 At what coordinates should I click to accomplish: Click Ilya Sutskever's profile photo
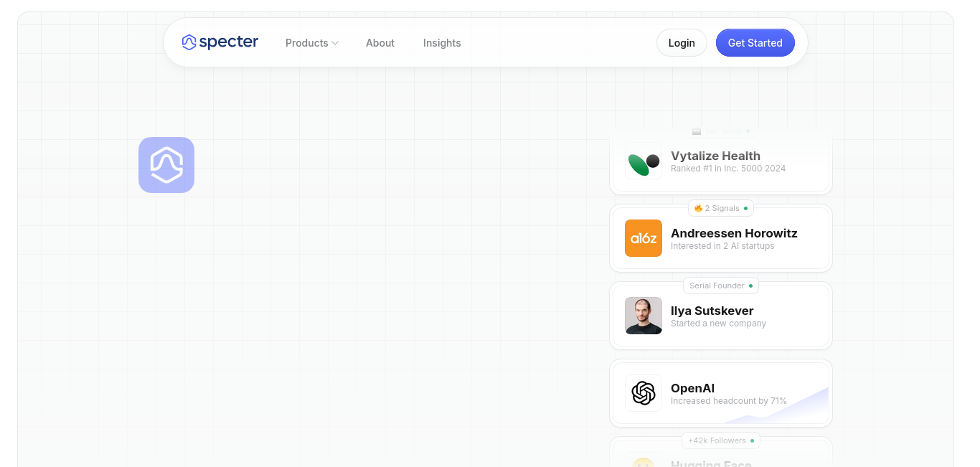644,316
